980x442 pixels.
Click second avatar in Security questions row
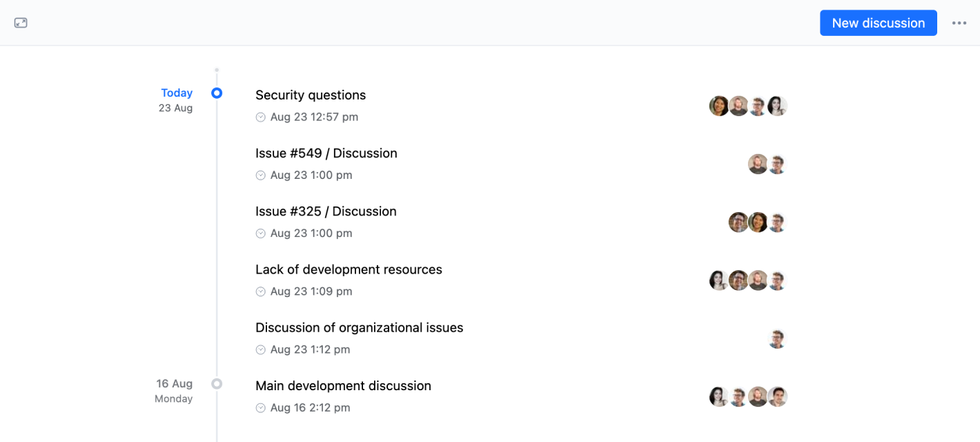click(738, 106)
